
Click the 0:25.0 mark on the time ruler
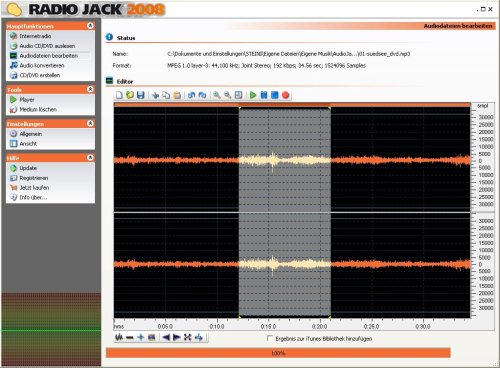(371, 326)
